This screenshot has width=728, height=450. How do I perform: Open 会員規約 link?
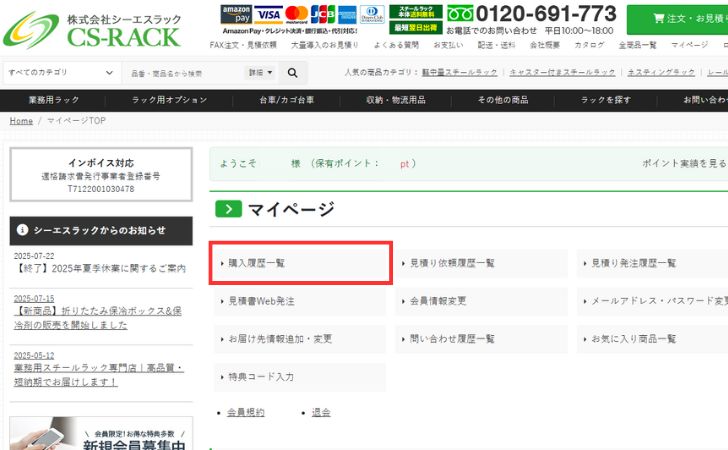click(x=246, y=412)
